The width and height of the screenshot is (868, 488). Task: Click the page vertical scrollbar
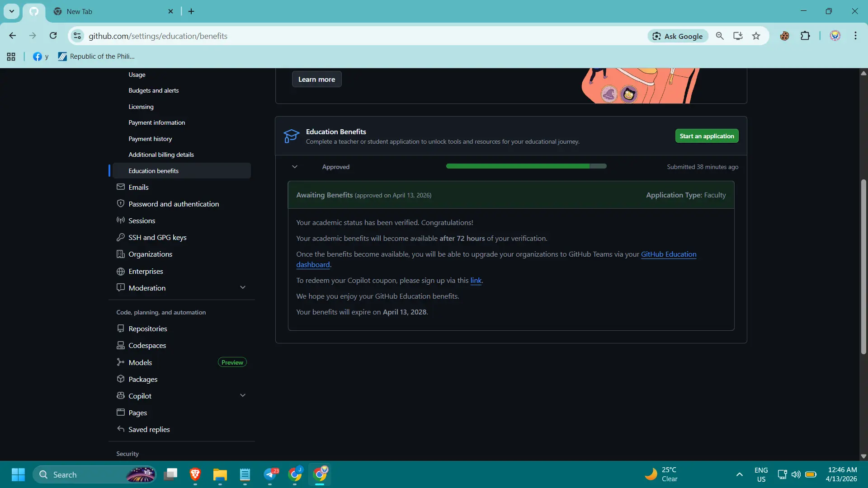pos(863,267)
